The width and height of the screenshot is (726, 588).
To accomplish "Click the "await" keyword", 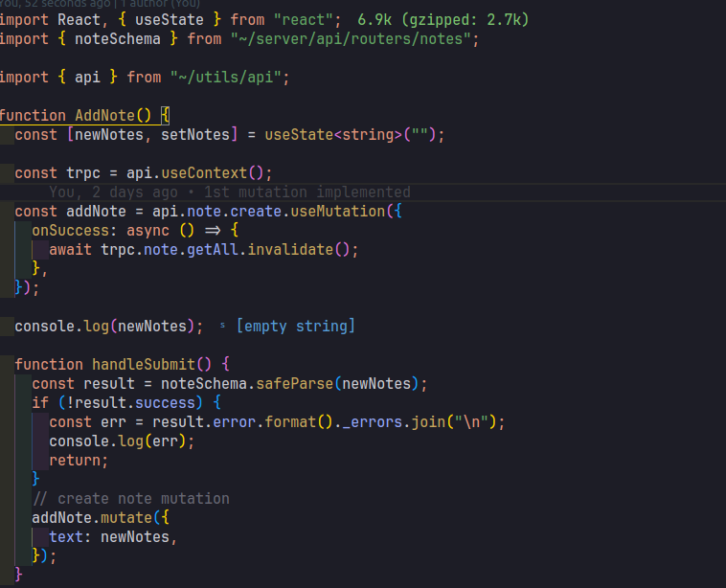I will tap(70, 250).
